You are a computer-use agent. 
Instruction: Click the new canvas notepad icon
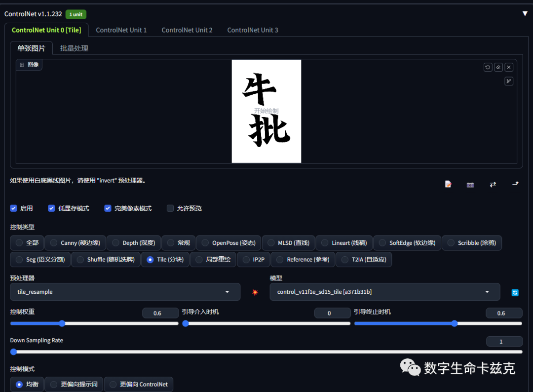448,184
